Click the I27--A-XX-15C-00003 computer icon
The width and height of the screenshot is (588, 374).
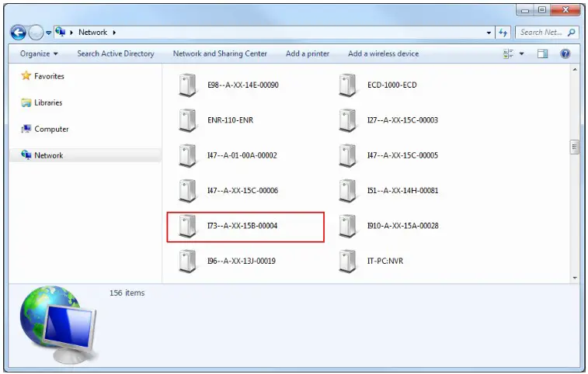(347, 120)
